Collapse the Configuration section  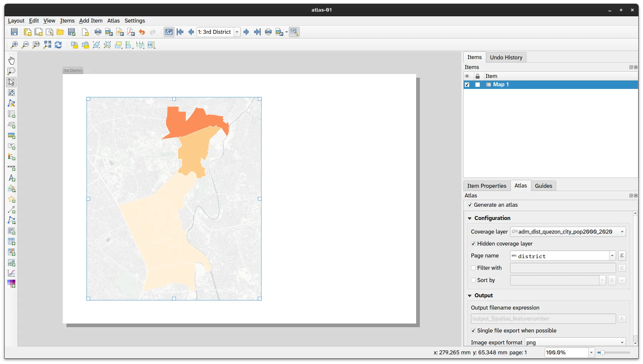(470, 218)
